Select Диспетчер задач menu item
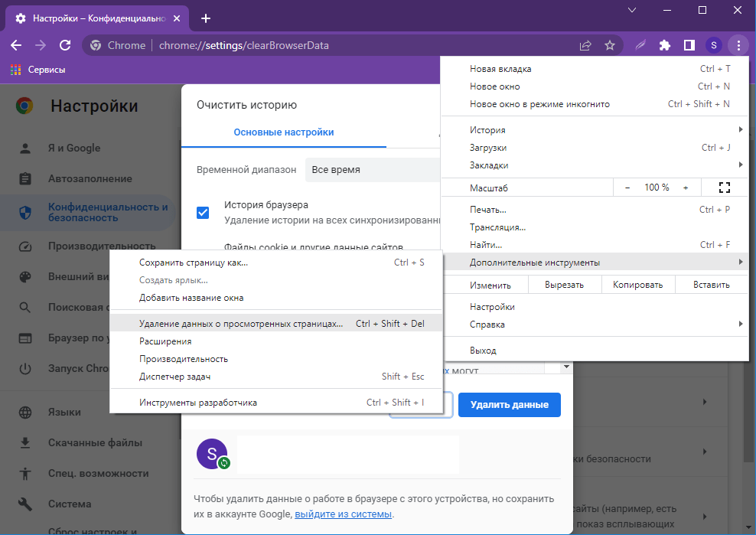The height and width of the screenshot is (535, 756). point(174,377)
